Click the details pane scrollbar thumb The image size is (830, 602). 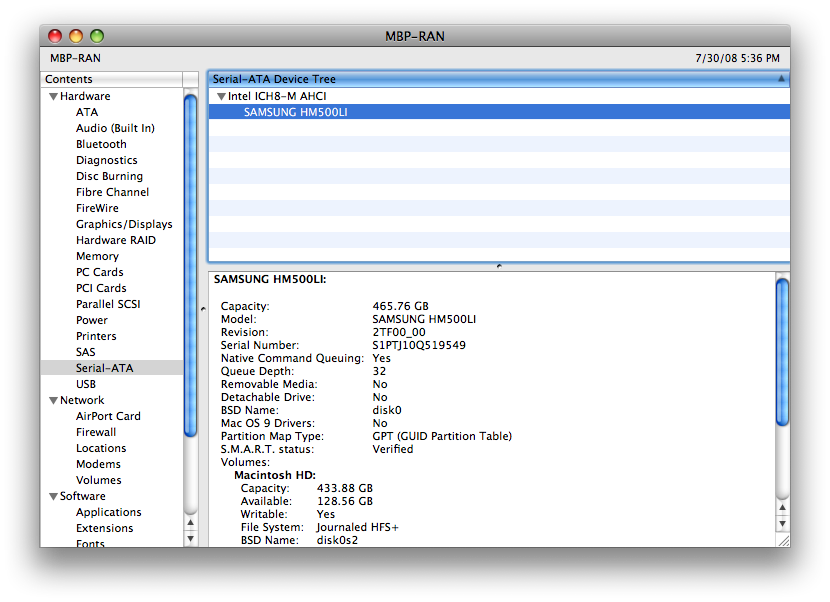(x=782, y=352)
